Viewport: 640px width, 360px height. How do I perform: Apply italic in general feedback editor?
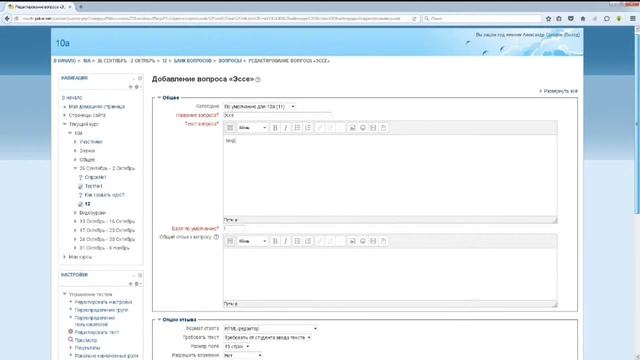click(x=286, y=241)
